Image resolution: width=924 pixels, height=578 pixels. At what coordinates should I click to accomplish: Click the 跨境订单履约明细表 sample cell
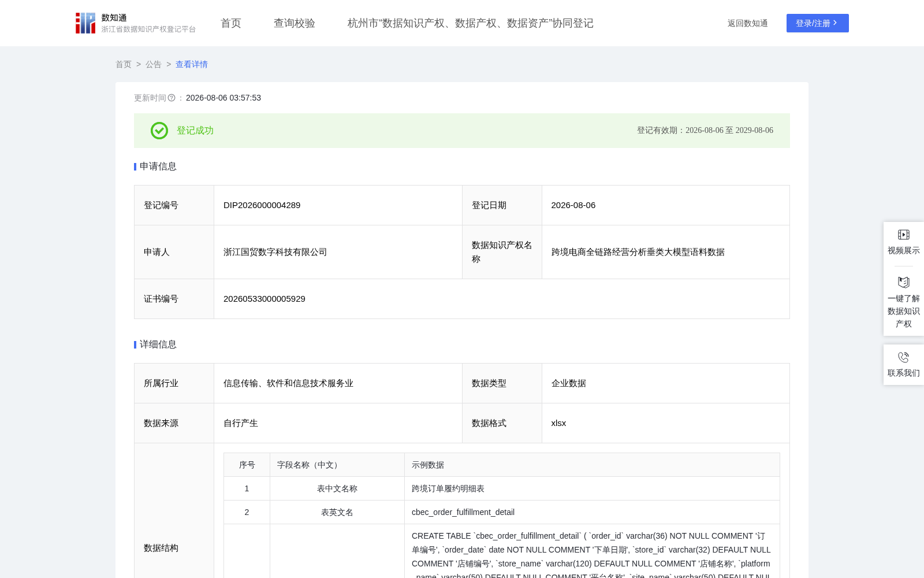click(592, 488)
